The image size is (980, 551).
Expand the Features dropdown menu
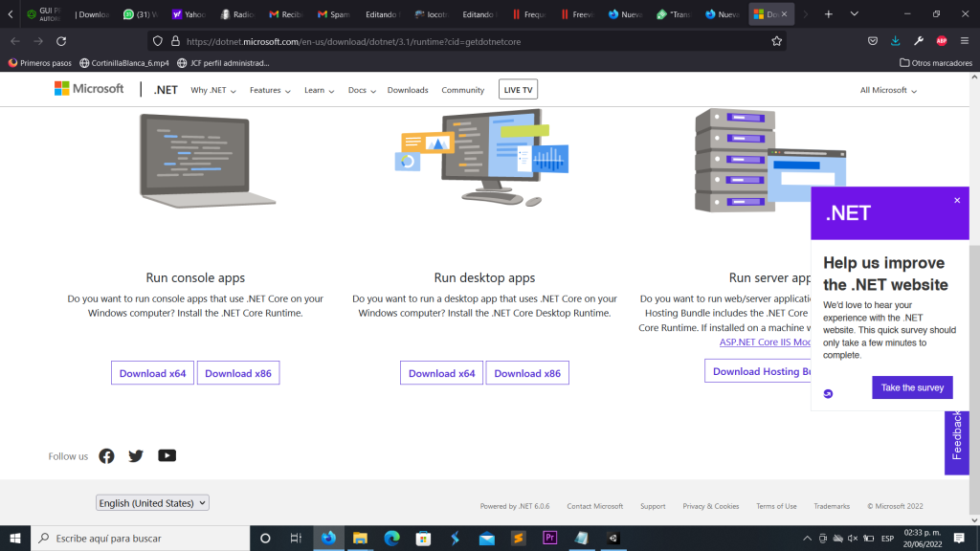(269, 90)
